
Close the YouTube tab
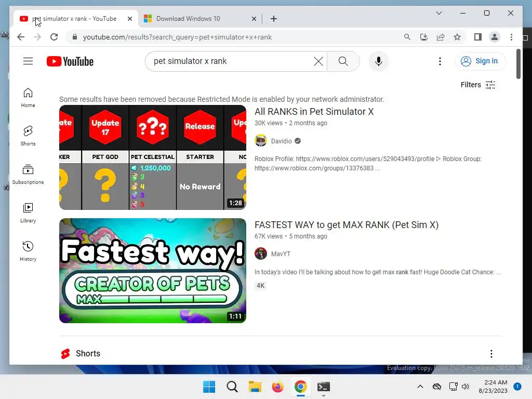click(x=129, y=19)
